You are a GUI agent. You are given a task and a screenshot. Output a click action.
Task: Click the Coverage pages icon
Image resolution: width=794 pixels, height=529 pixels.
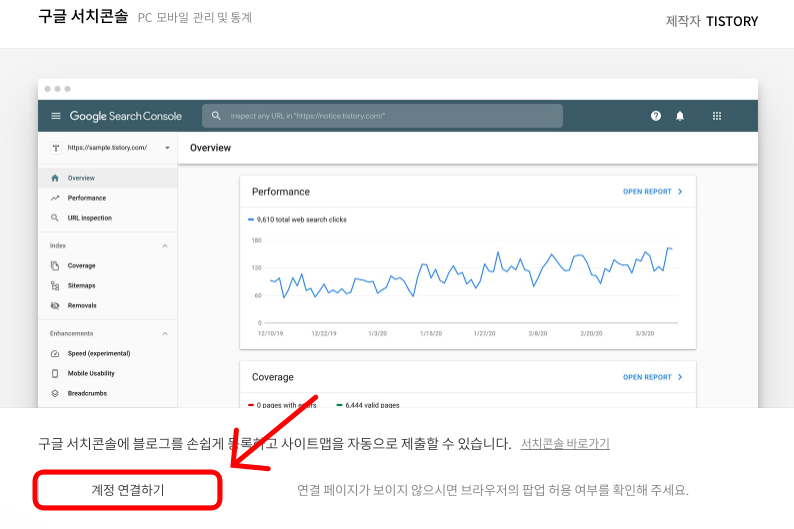point(55,266)
